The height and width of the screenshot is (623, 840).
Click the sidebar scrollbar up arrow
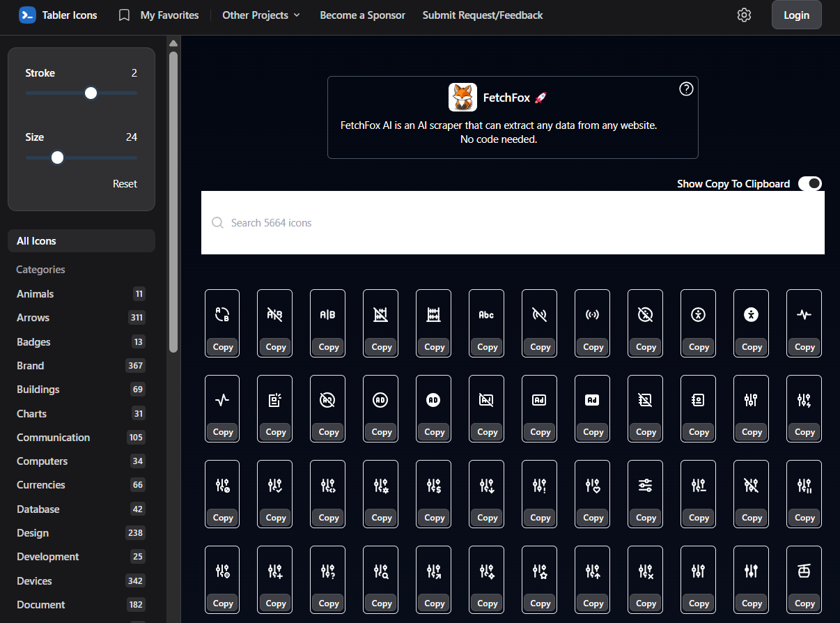tap(173, 43)
